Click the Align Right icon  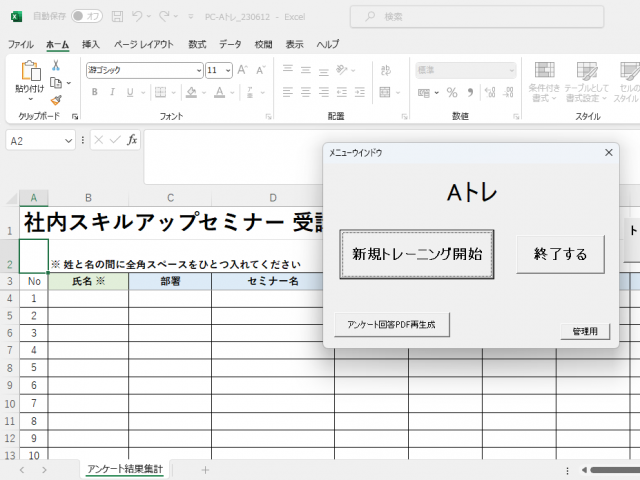click(x=324, y=92)
